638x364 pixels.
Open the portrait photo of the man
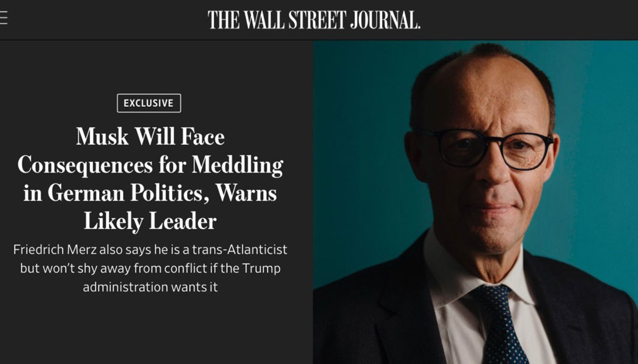tap(475, 202)
